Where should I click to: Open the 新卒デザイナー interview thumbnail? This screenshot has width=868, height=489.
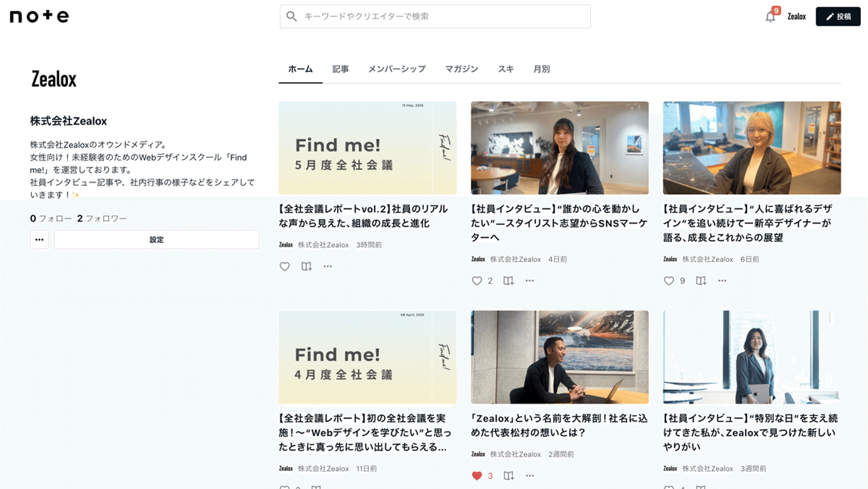pyautogui.click(x=752, y=148)
